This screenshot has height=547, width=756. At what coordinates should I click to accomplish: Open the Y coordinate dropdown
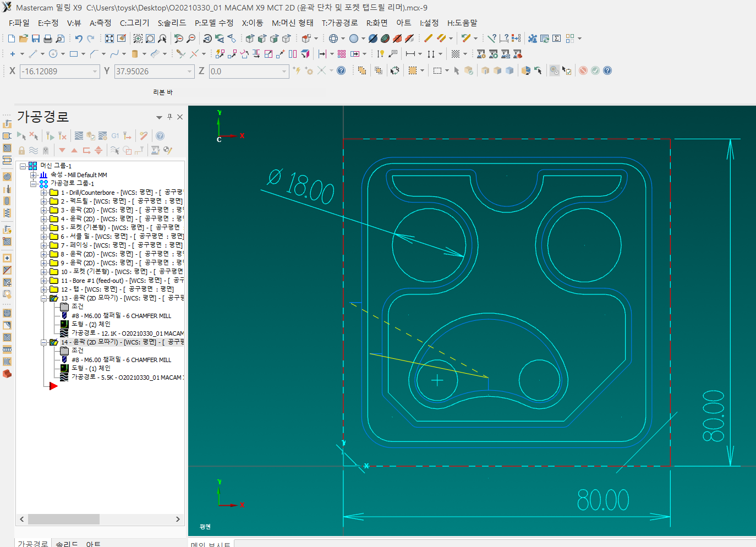[x=190, y=71]
